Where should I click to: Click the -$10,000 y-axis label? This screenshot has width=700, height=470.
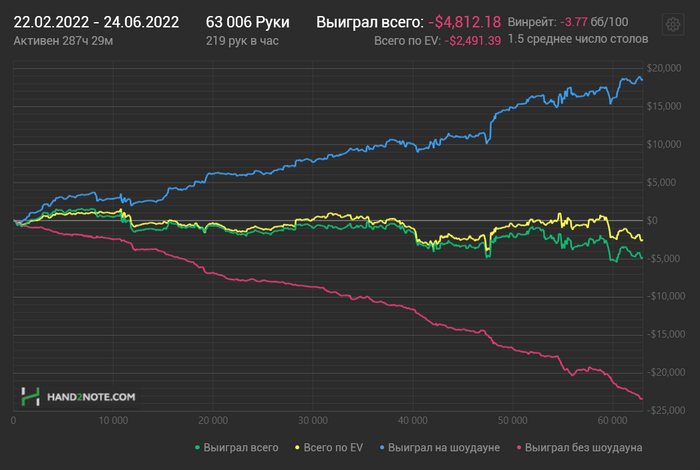[x=666, y=296]
